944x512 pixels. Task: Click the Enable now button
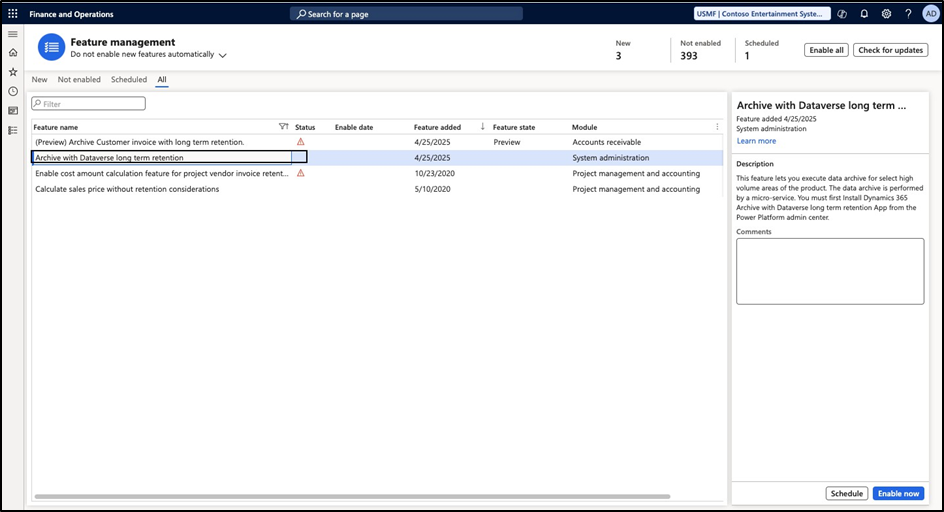898,494
